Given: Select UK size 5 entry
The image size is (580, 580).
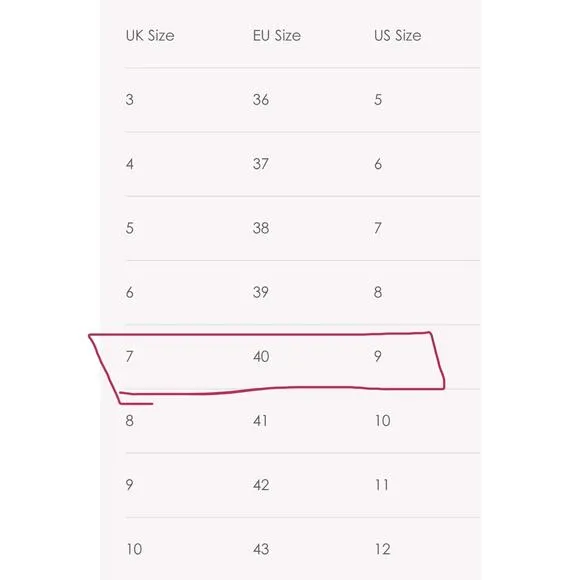Looking at the screenshot, I should 129,228.
